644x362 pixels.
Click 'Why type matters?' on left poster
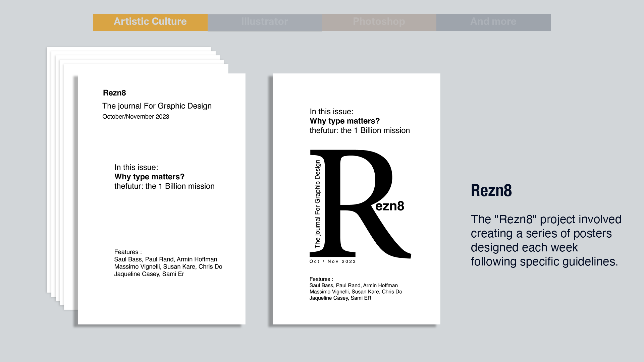[149, 177]
